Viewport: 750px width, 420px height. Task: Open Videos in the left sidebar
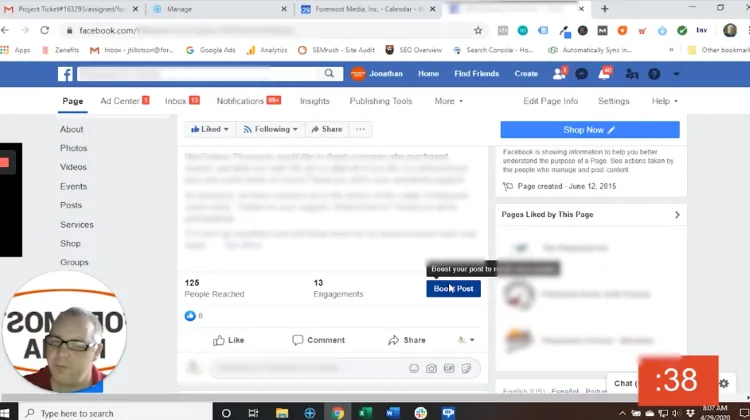coord(73,167)
